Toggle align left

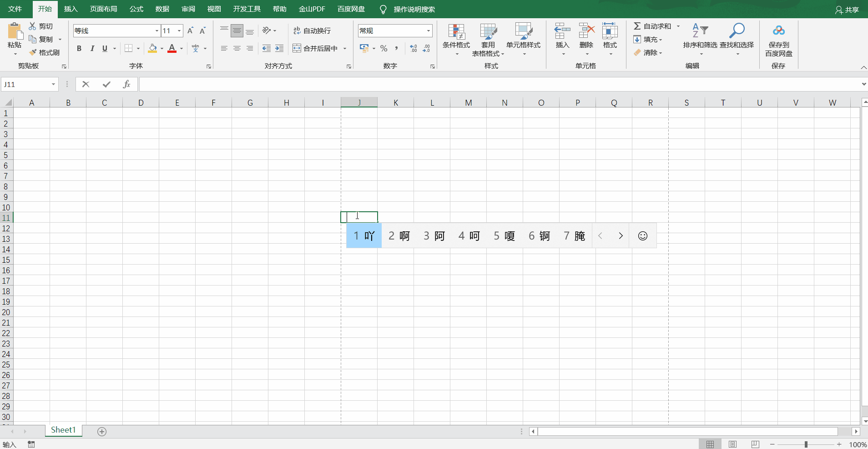224,48
